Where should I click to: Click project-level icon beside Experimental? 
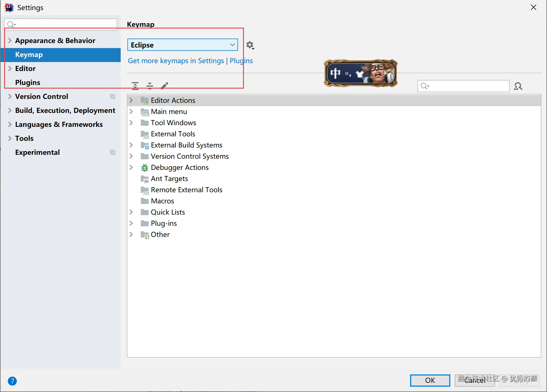coord(113,152)
